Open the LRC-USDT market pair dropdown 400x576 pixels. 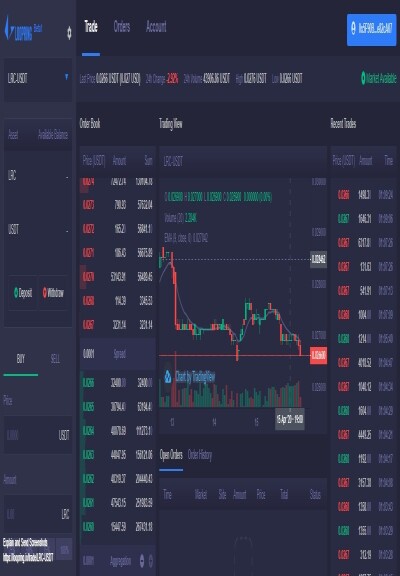pyautogui.click(x=38, y=78)
